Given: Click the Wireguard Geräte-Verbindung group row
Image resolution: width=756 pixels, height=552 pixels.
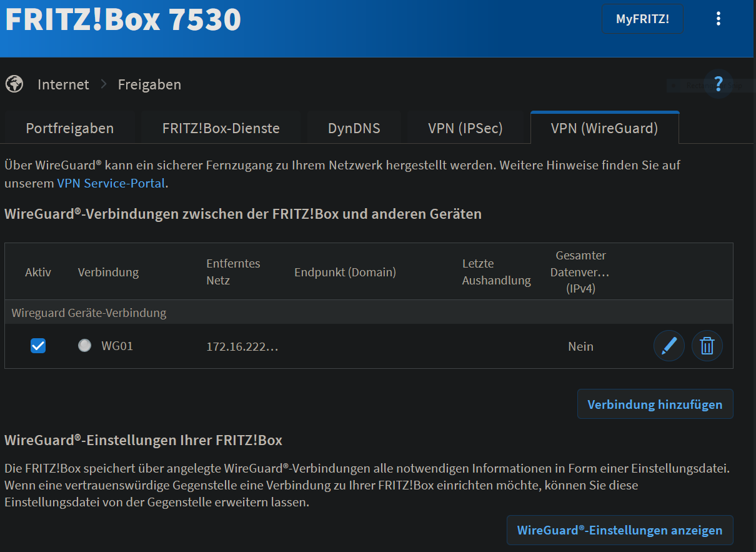Looking at the screenshot, I should 369,313.
